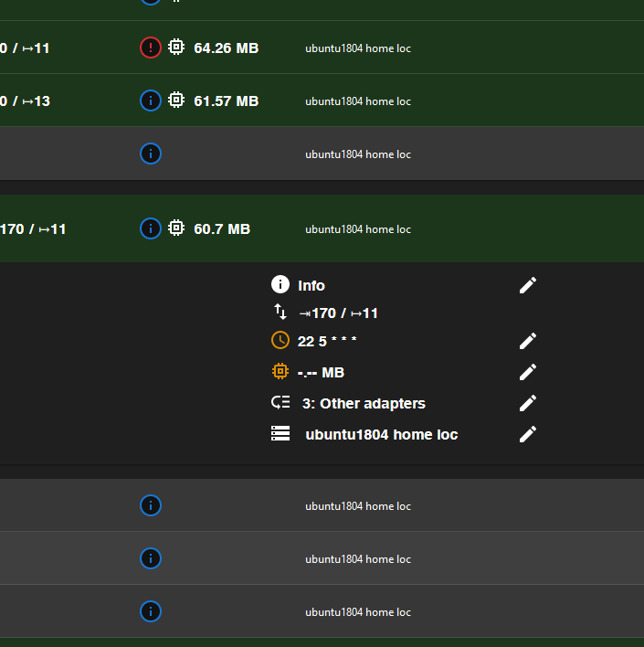The width and height of the screenshot is (644, 647).
Task: Edit the ubuntu1804 home loc host setting
Action: pos(528,434)
